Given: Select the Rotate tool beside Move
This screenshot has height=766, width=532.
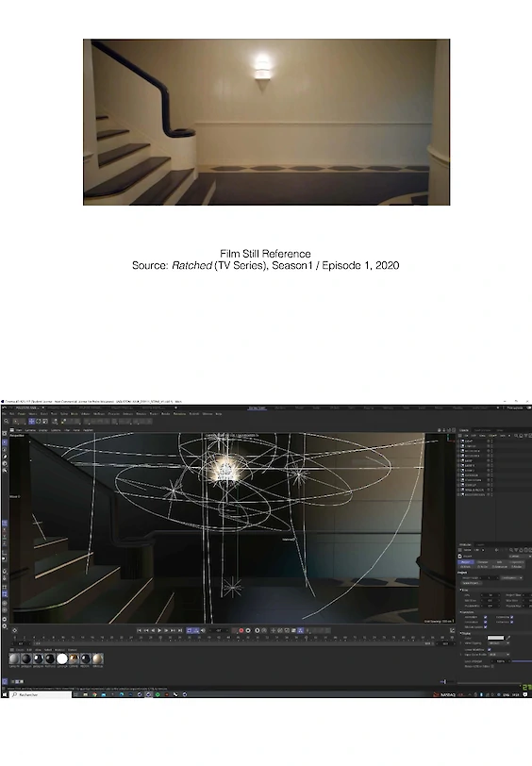Looking at the screenshot, I should (x=38, y=421).
